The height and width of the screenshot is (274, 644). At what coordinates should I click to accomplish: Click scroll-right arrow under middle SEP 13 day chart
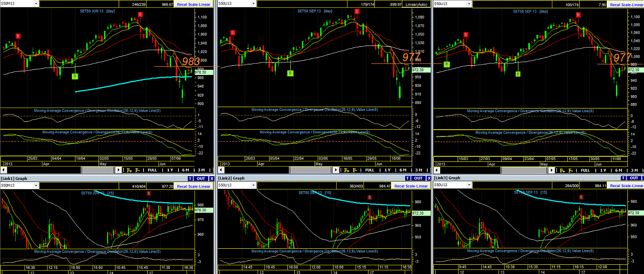[336, 170]
